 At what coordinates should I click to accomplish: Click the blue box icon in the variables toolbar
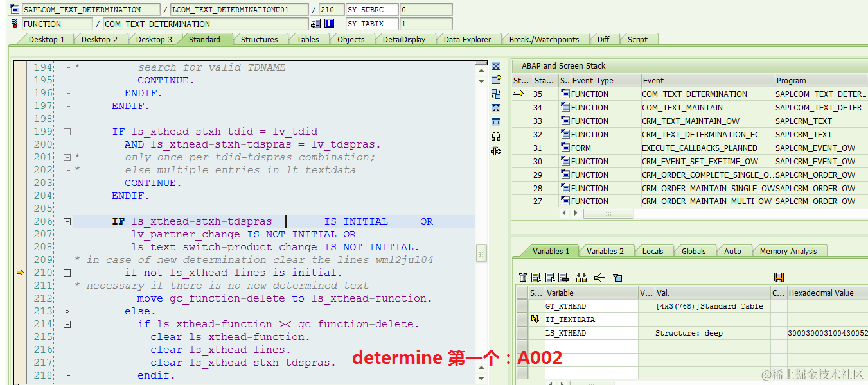click(x=617, y=277)
